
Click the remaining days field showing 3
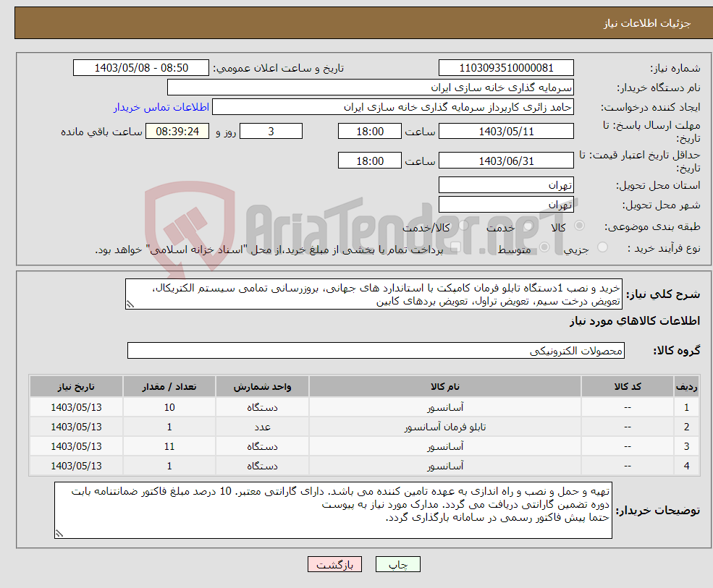pyautogui.click(x=271, y=132)
